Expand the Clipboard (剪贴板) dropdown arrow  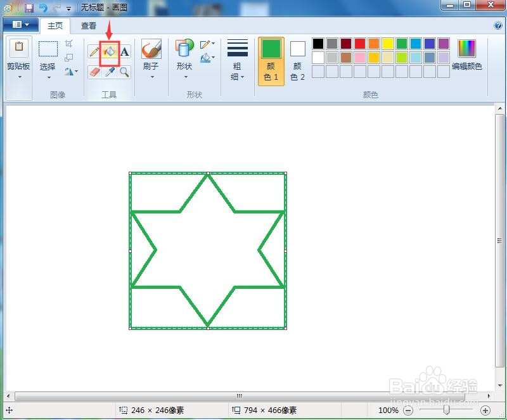[x=20, y=77]
